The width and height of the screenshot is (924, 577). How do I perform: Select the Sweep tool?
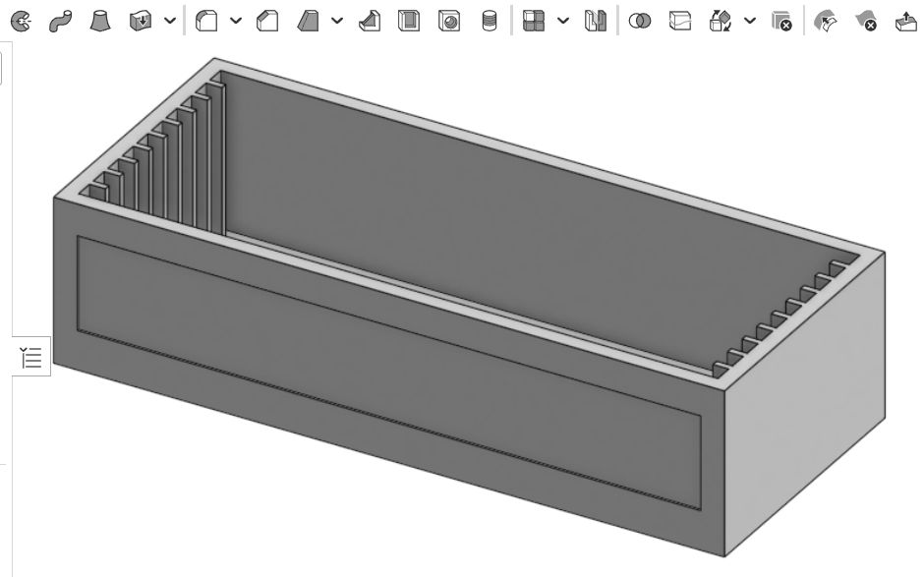pyautogui.click(x=61, y=22)
